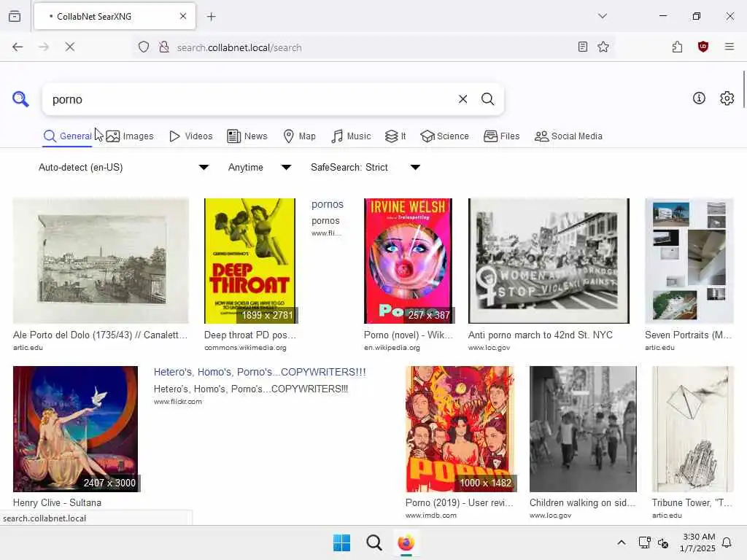Open a new tab with the plus button
This screenshot has width=747, height=560.
211,17
